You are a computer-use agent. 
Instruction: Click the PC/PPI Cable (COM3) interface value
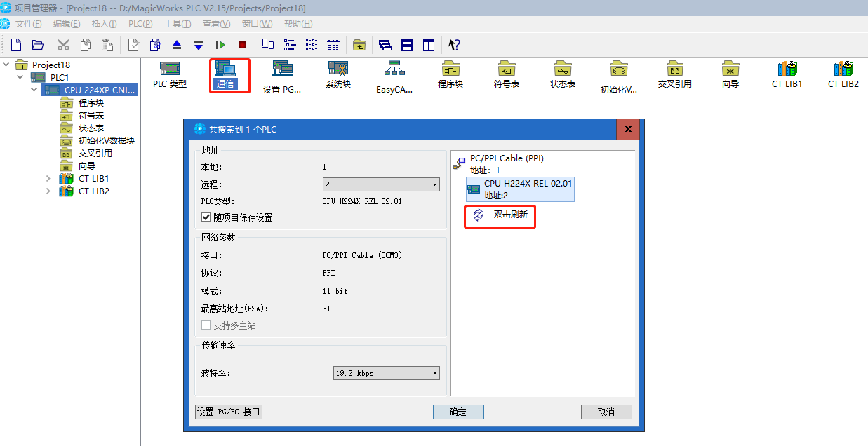(x=362, y=255)
